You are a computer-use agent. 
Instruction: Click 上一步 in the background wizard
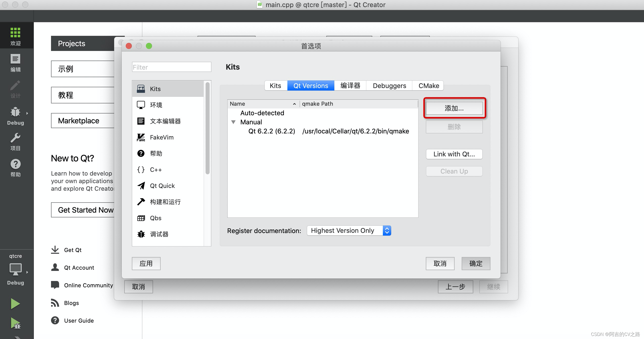(455, 287)
